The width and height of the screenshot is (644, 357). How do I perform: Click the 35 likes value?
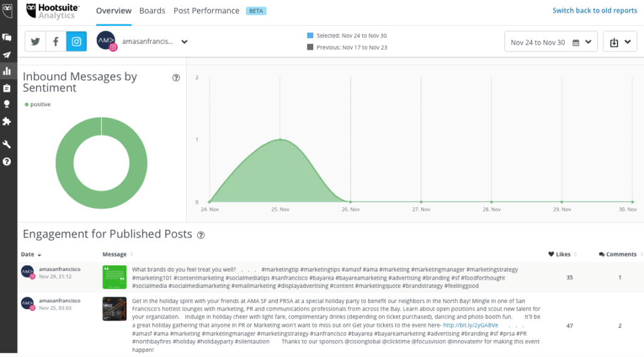(570, 277)
